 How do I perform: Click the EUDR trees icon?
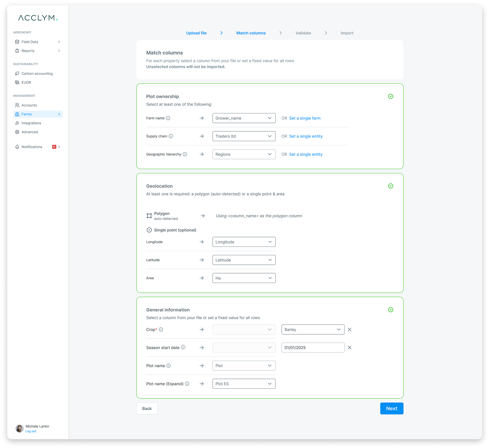click(17, 83)
